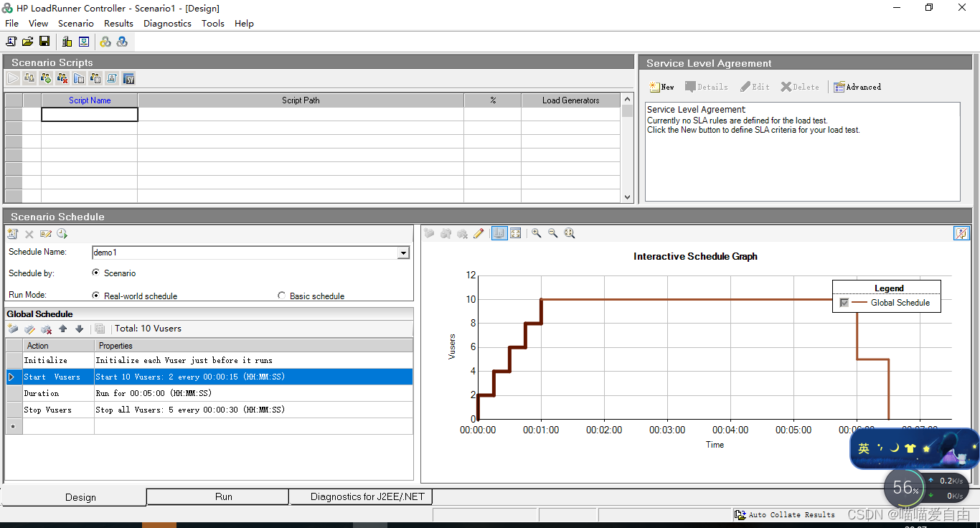
Task: Rename the schedule with the edit-name icon
Action: tap(46, 234)
